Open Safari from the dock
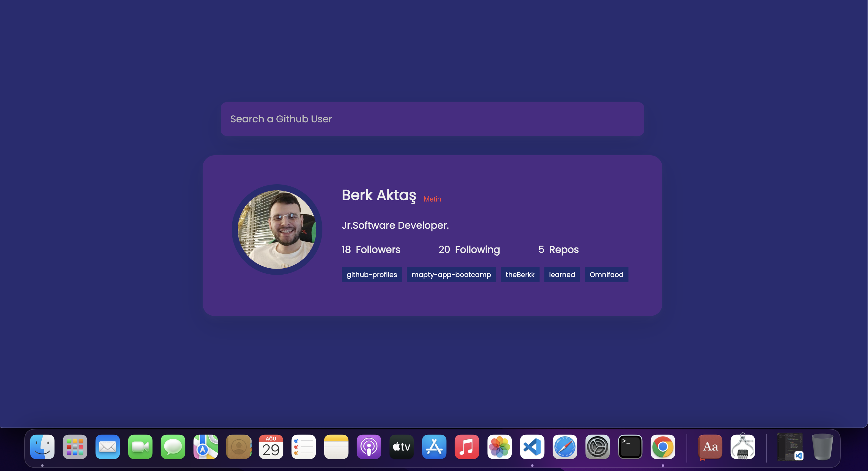Screen dimensions: 868x471 click(564, 447)
